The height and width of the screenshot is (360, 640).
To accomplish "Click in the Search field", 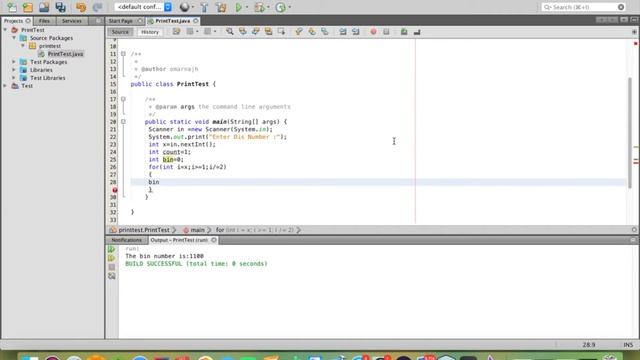I will point(584,7).
